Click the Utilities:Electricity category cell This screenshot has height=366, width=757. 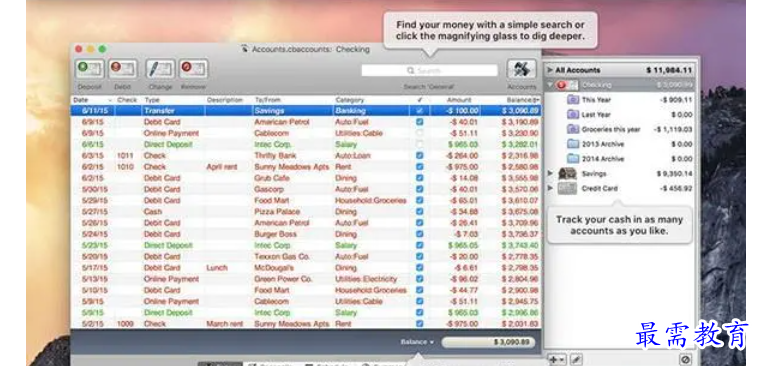click(x=366, y=279)
